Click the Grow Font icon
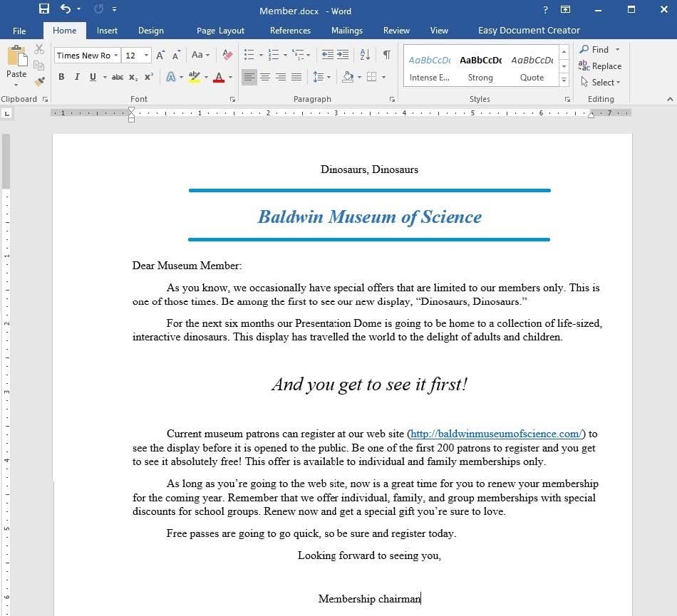The image size is (677, 616). pos(160,55)
